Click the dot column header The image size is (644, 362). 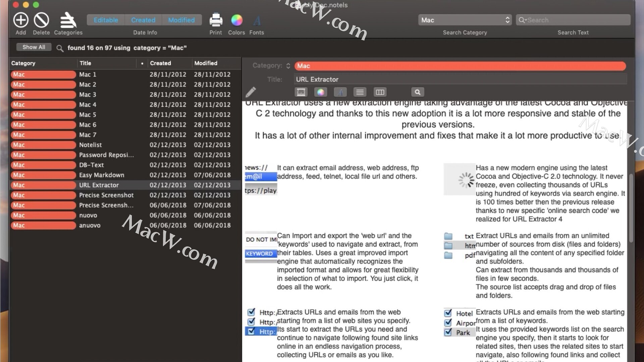[142, 63]
